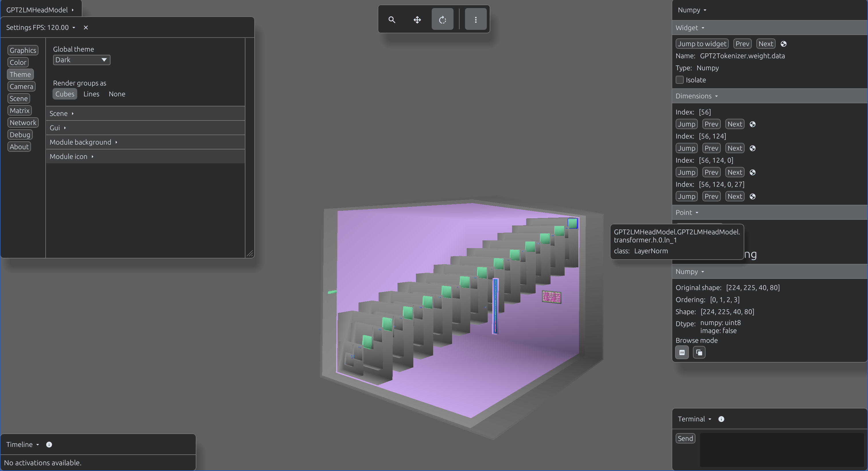The height and width of the screenshot is (471, 868).
Task: Open the Scene settings tab
Action: coord(19,99)
